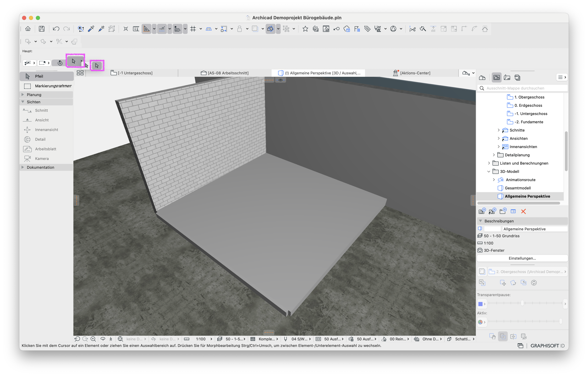
Task: Switch to the Aktions-Center tab
Action: [x=412, y=73]
